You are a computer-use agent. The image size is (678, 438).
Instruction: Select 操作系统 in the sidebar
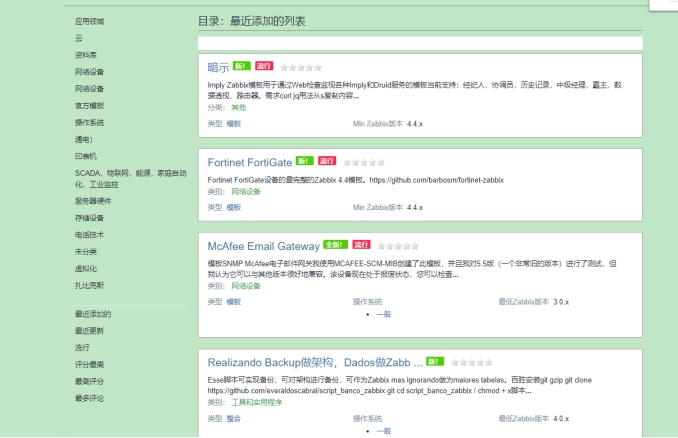pos(90,122)
